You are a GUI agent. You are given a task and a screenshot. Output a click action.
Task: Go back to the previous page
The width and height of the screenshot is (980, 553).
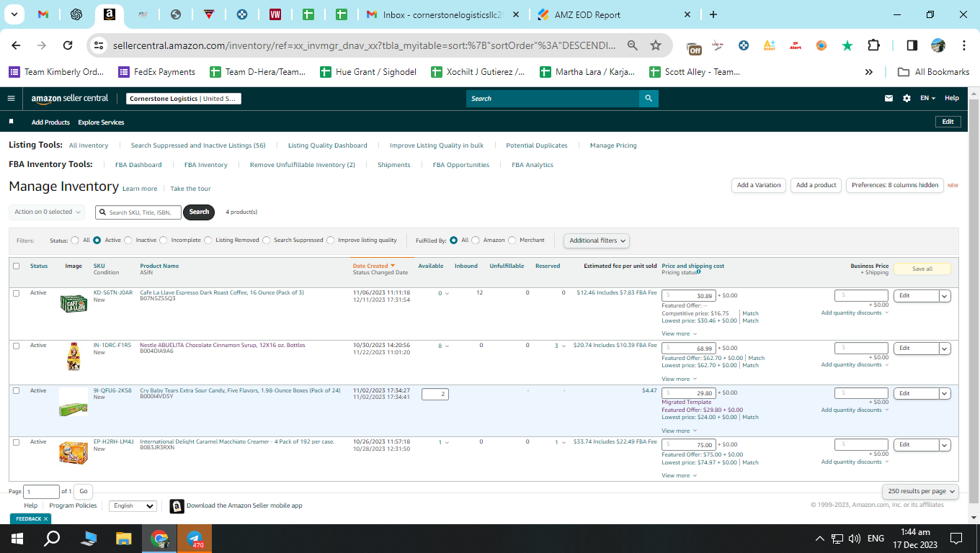[x=16, y=45]
